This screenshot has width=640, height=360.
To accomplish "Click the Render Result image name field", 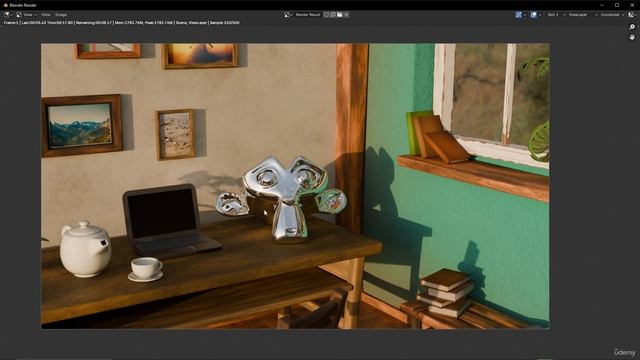I will pos(308,15).
